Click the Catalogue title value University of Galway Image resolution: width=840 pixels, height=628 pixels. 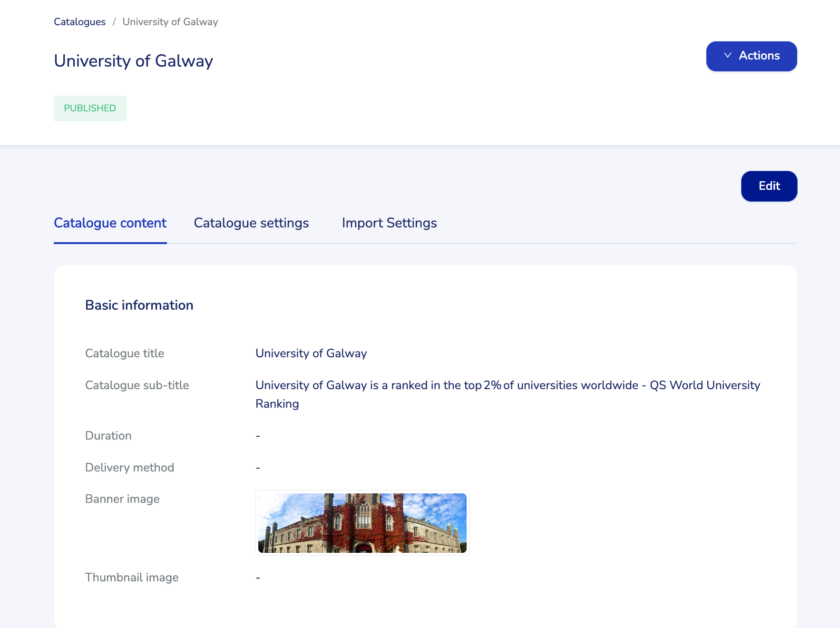click(x=312, y=353)
